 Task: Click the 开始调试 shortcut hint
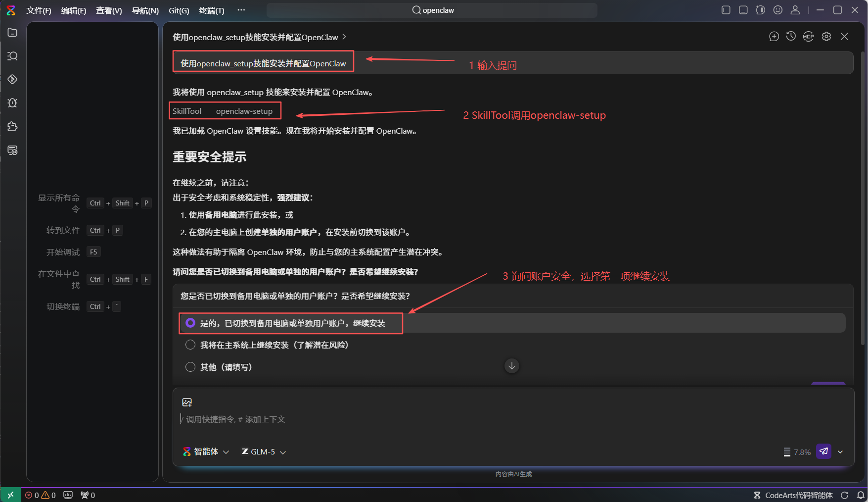pyautogui.click(x=73, y=252)
